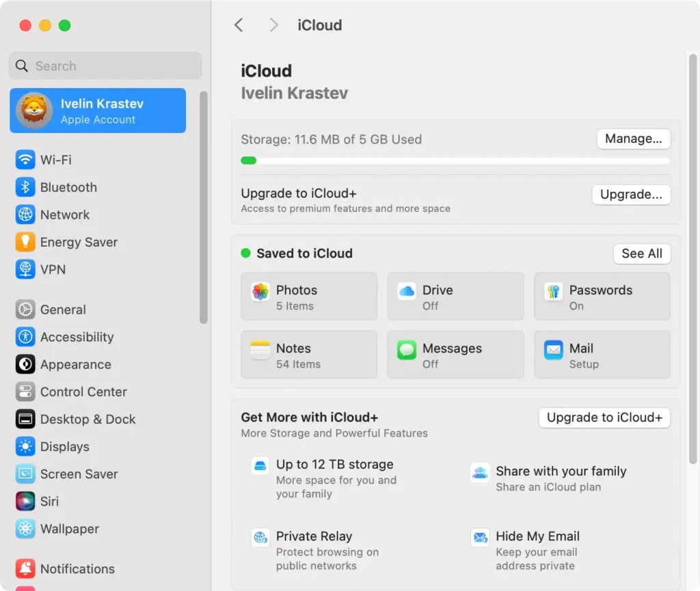Focus the Search field

tap(105, 66)
